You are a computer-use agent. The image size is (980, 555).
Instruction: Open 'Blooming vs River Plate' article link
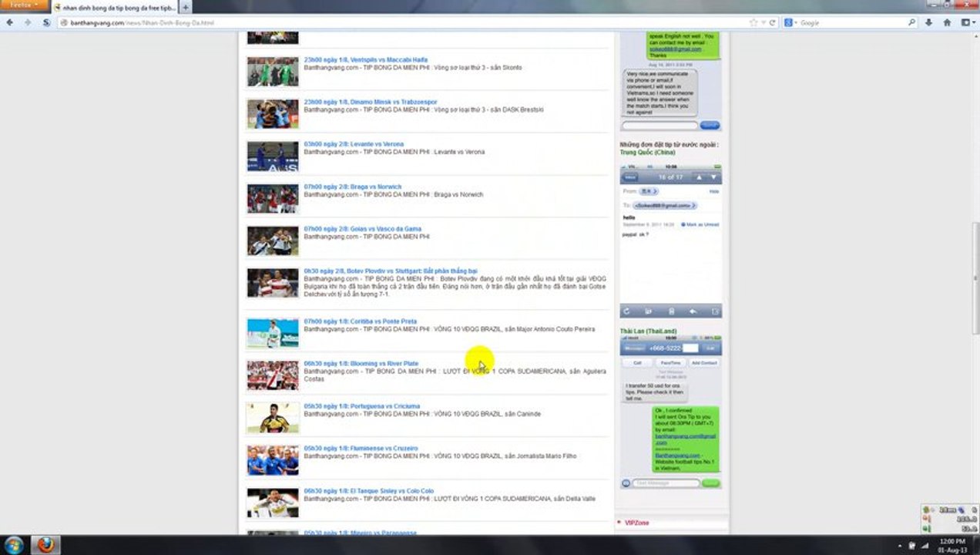[361, 364]
